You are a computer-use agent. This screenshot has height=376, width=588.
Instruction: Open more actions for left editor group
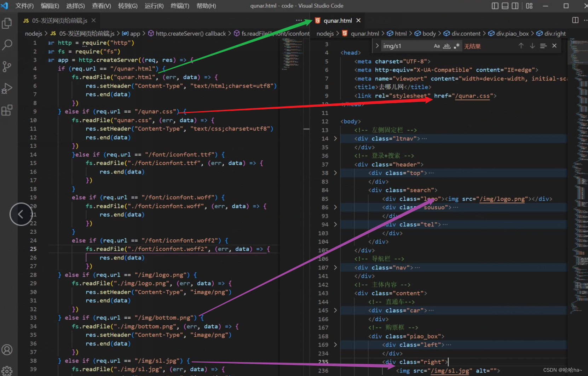click(299, 20)
